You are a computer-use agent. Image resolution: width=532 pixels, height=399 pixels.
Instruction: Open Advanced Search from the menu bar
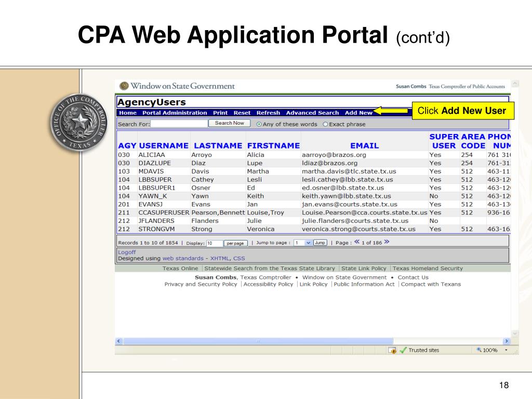click(x=312, y=113)
